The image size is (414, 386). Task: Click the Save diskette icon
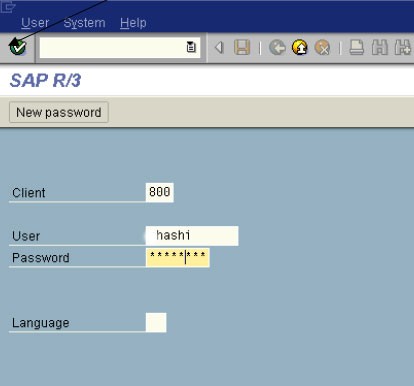point(242,47)
